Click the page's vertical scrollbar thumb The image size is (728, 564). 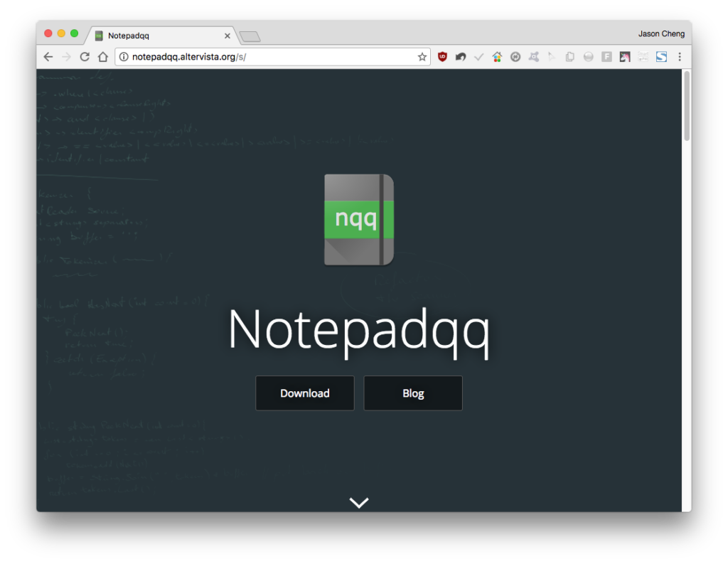pyautogui.click(x=687, y=105)
